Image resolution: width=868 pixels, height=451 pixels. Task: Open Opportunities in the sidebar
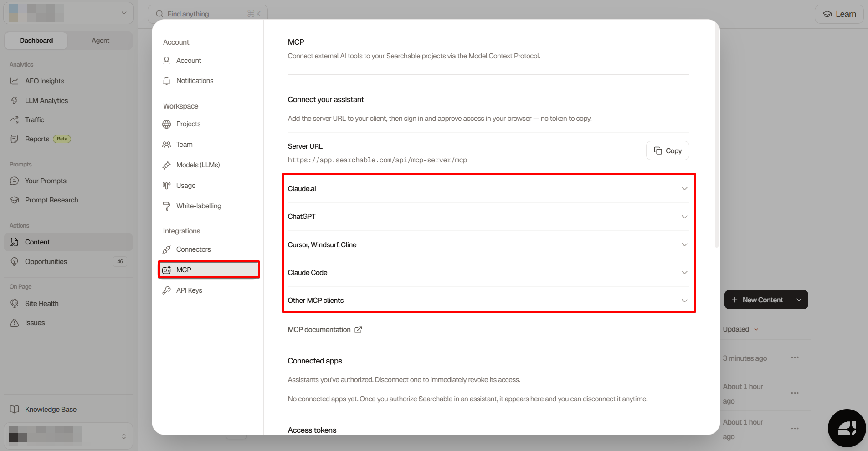68,262
